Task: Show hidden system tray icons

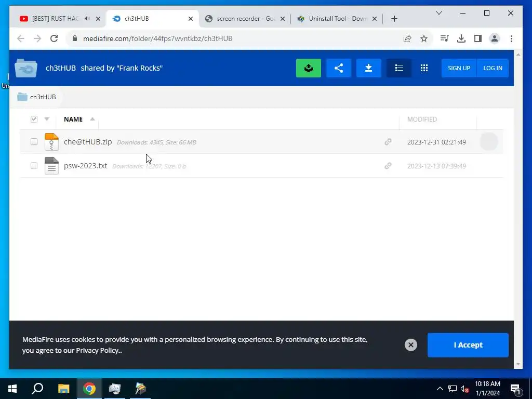Action: (x=440, y=389)
